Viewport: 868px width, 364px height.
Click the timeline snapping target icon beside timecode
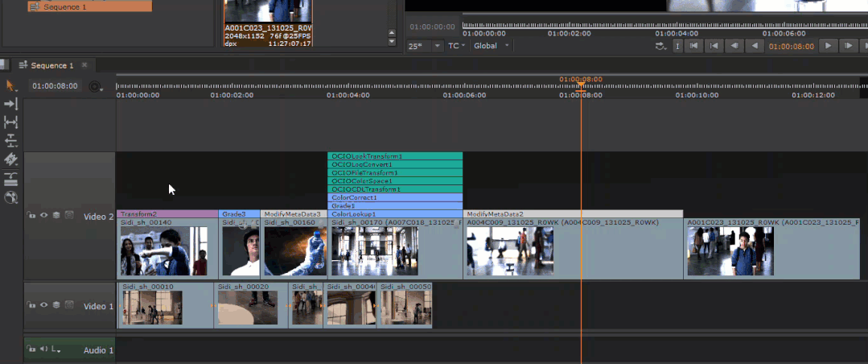click(x=96, y=86)
